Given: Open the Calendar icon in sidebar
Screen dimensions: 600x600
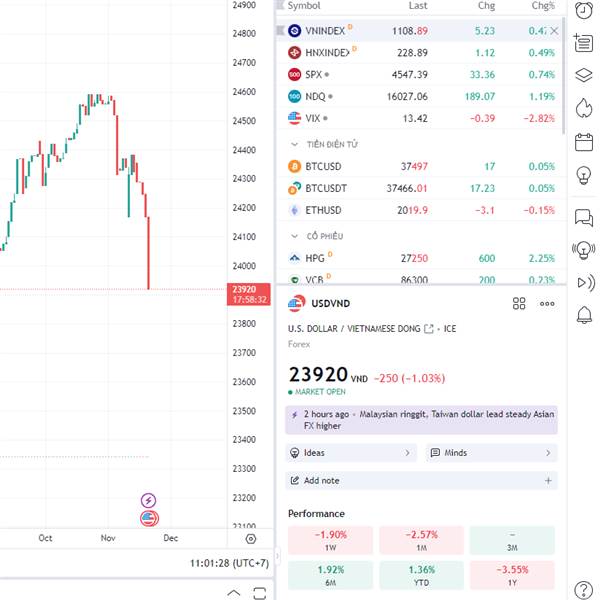Looking at the screenshot, I should 584,142.
